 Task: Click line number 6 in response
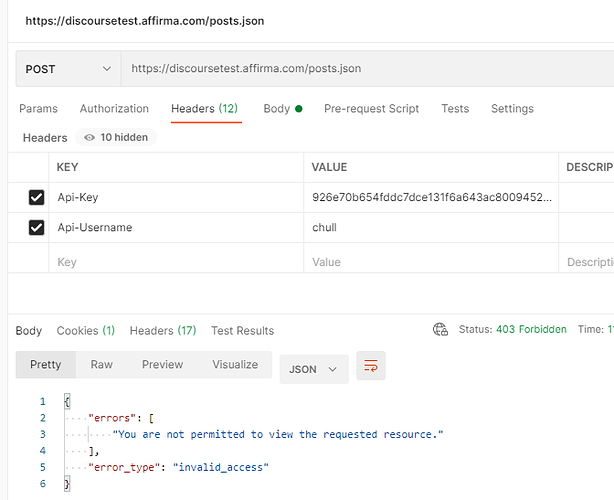tap(43, 484)
